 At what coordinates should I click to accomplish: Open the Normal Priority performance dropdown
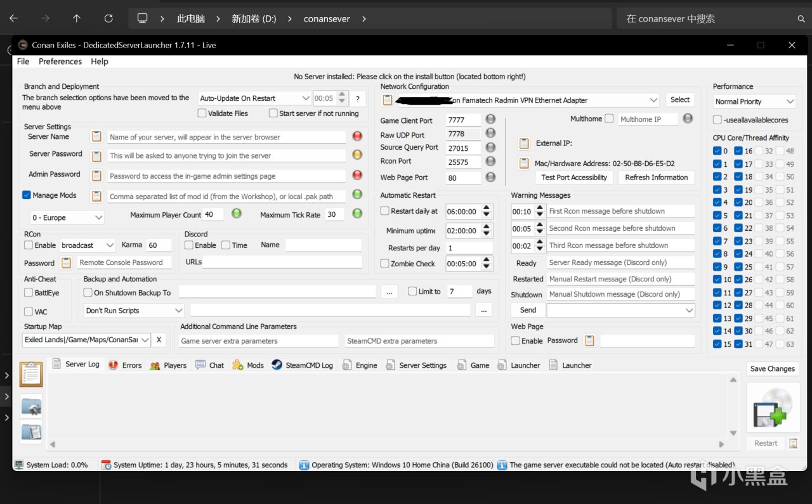[754, 101]
